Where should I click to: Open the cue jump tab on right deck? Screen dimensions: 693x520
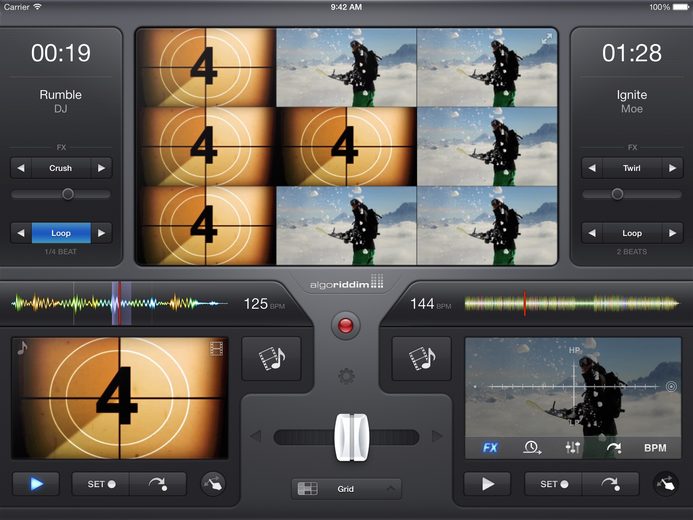[x=613, y=448]
